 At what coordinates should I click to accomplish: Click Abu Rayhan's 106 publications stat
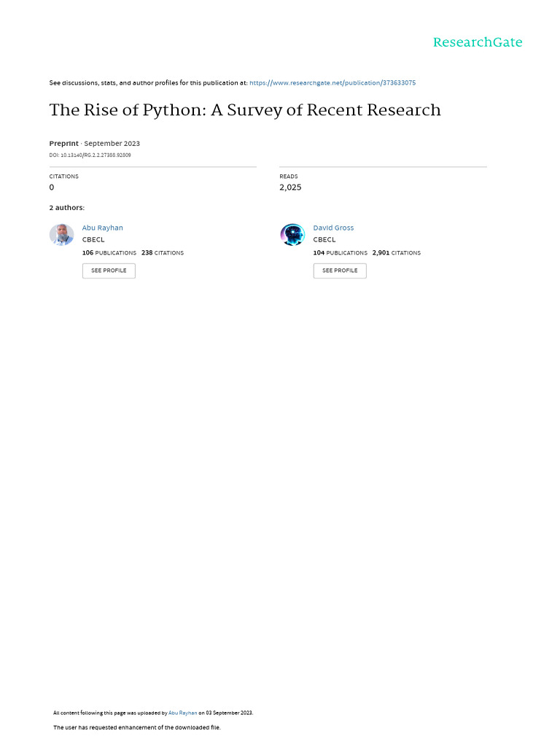(109, 253)
